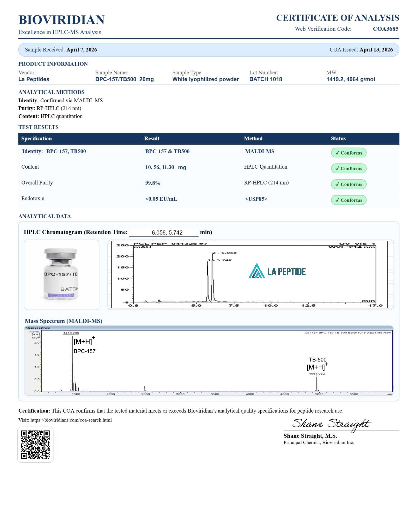Click the BATCH 1018 lot number value
Screen dimensions: 411x532
(x=266, y=79)
